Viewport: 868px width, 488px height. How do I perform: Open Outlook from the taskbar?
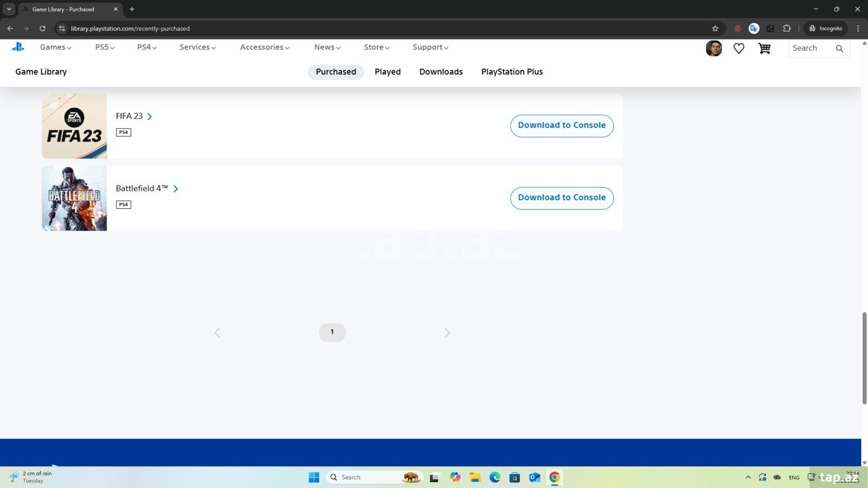tap(535, 477)
